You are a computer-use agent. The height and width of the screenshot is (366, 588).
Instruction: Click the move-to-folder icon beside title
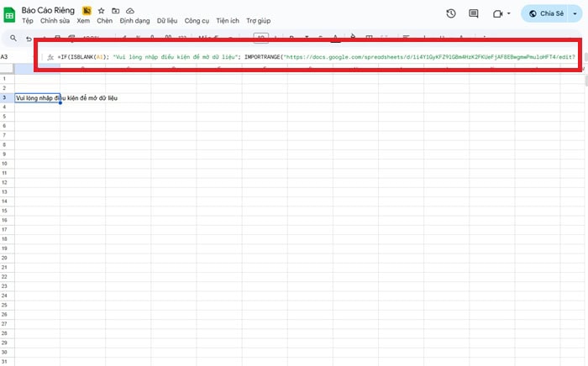click(x=115, y=10)
